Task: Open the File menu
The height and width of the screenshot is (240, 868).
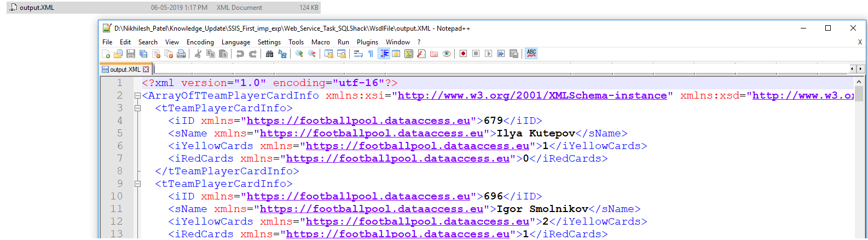Action: [x=107, y=42]
